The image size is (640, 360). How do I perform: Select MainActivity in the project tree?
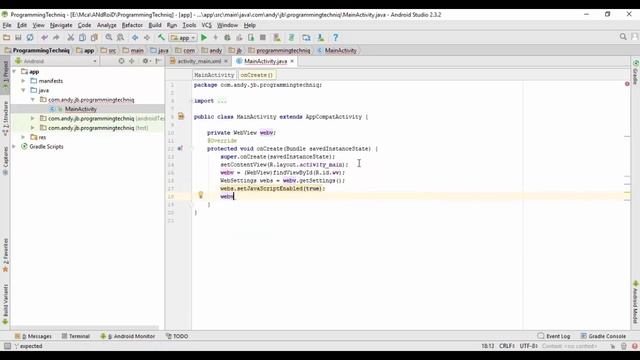point(81,109)
